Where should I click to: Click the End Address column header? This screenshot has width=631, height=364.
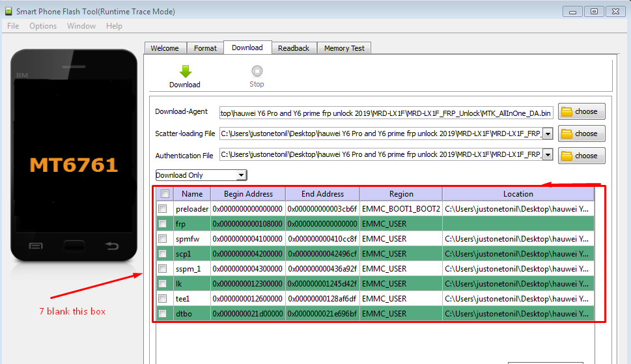[x=323, y=194]
